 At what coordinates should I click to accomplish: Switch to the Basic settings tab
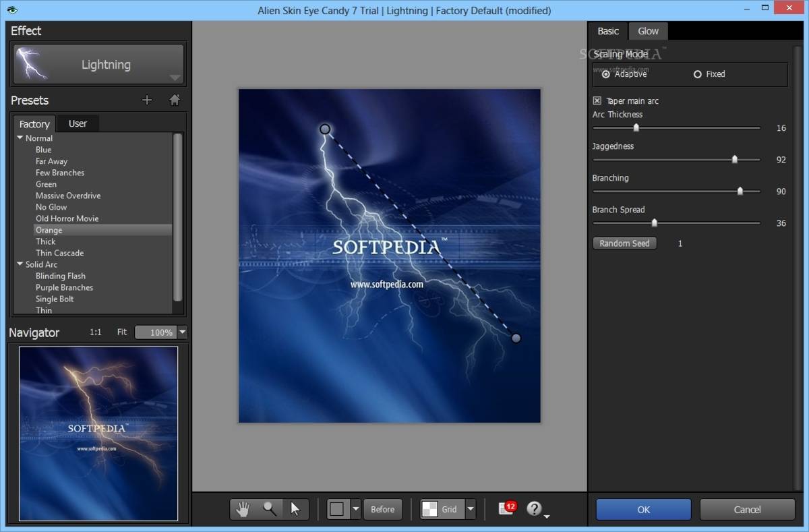click(x=608, y=31)
